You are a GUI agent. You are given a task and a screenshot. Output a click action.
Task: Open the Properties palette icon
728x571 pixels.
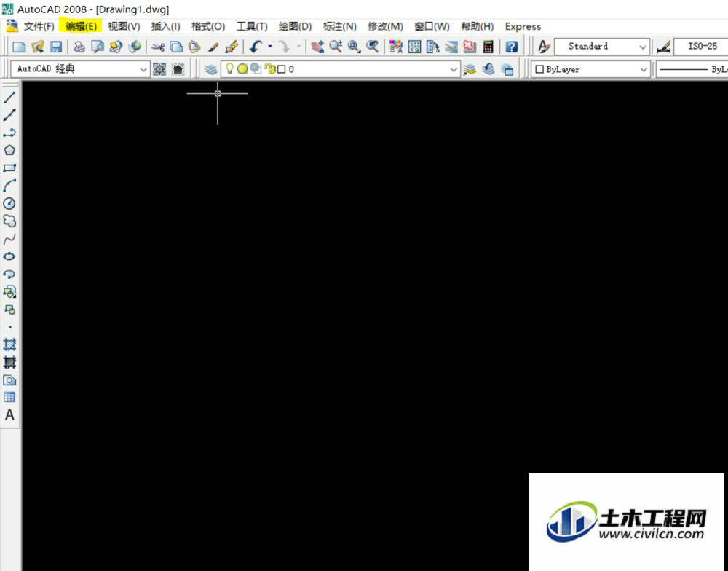(x=396, y=47)
